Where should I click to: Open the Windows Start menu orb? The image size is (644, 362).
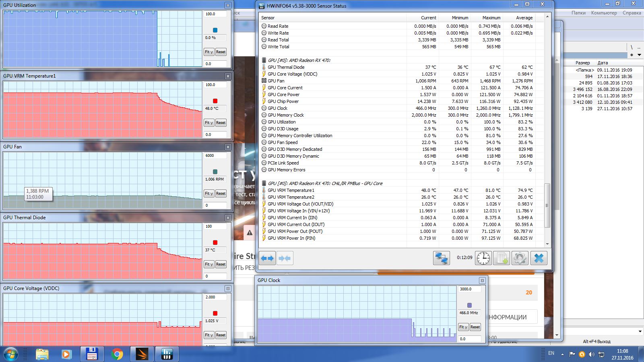coord(11,354)
